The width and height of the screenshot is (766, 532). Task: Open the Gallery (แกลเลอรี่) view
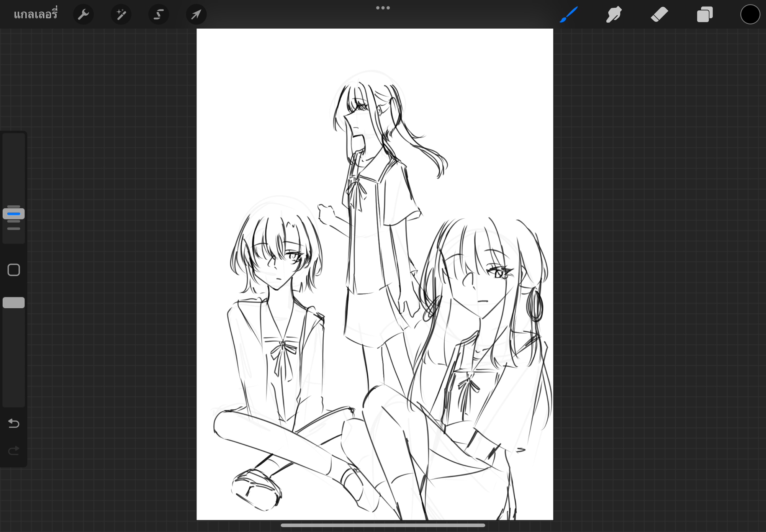point(36,15)
